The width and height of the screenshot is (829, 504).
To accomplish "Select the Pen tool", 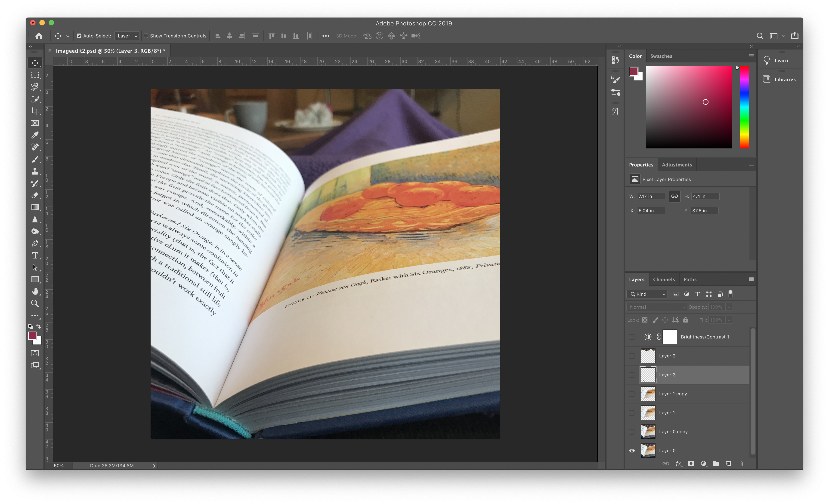I will pyautogui.click(x=35, y=243).
